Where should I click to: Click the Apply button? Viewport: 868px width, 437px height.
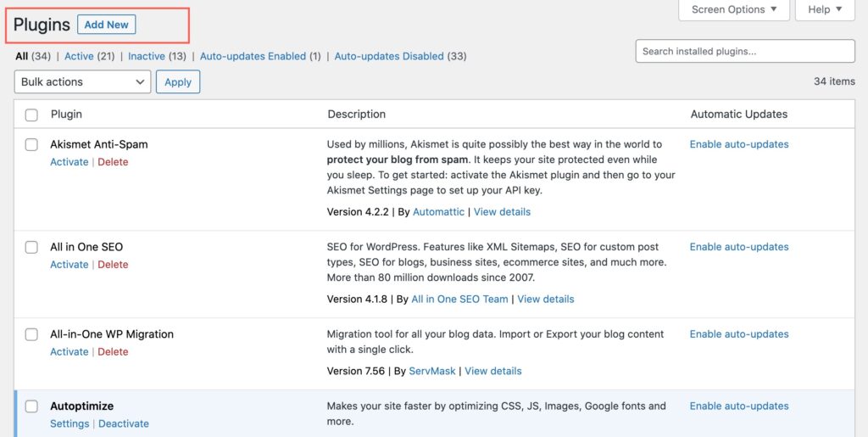[178, 82]
